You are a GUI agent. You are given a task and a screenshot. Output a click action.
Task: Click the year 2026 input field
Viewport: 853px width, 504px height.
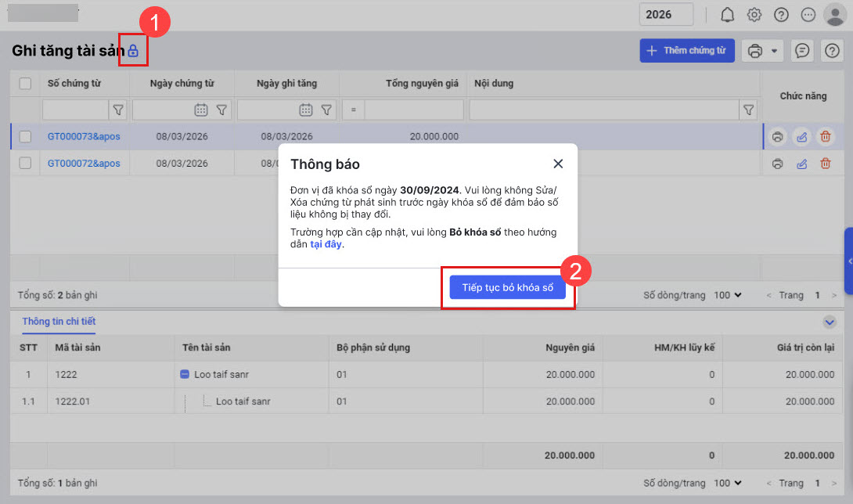coord(666,15)
